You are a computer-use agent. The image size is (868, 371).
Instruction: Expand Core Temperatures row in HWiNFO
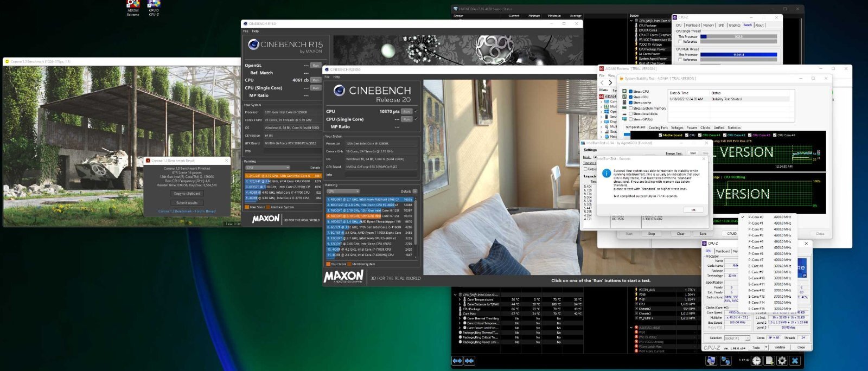click(x=460, y=299)
